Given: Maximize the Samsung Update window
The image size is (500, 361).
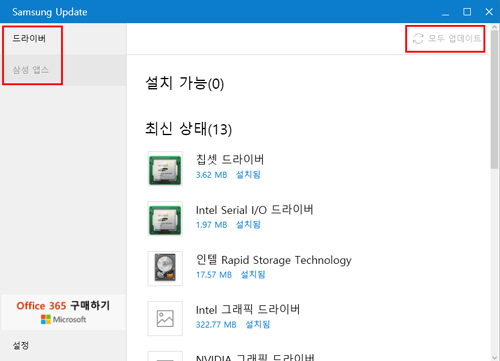Looking at the screenshot, I should click(467, 12).
